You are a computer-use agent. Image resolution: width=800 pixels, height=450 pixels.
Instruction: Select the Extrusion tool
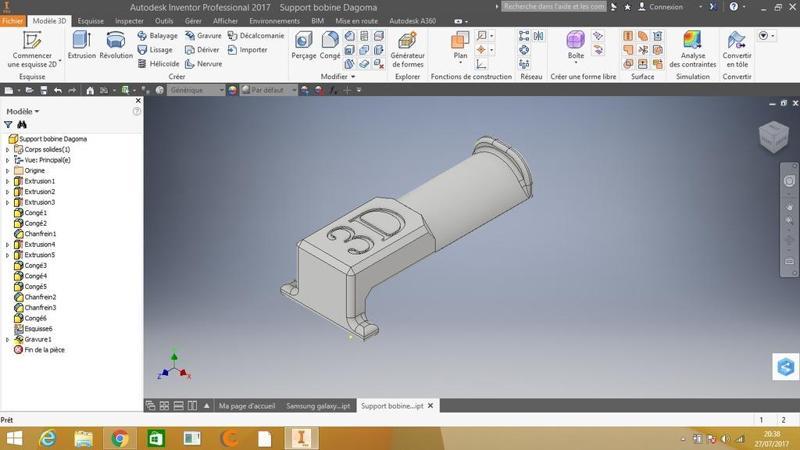(82, 45)
